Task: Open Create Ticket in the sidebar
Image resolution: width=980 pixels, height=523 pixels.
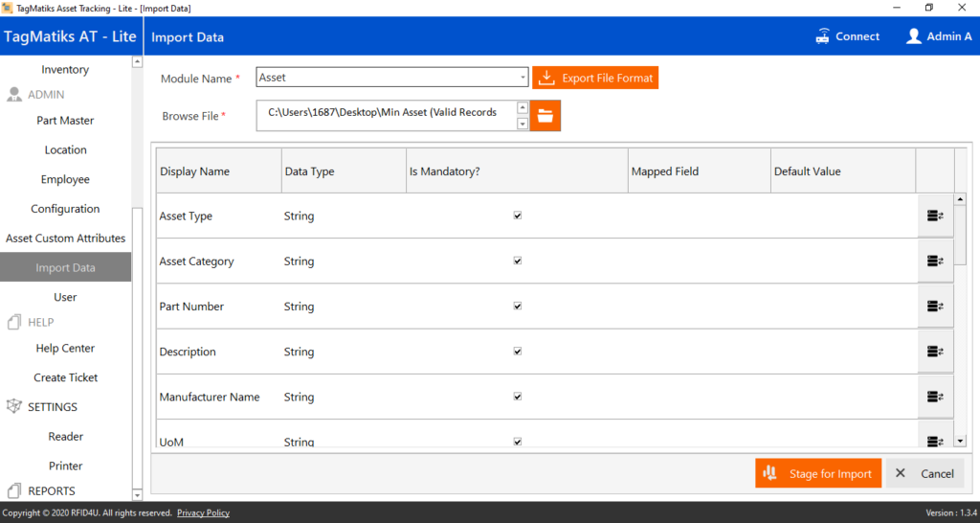Action: click(65, 377)
